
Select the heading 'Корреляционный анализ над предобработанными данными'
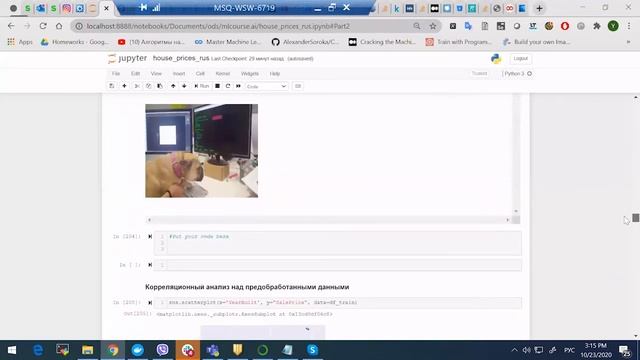(x=247, y=287)
